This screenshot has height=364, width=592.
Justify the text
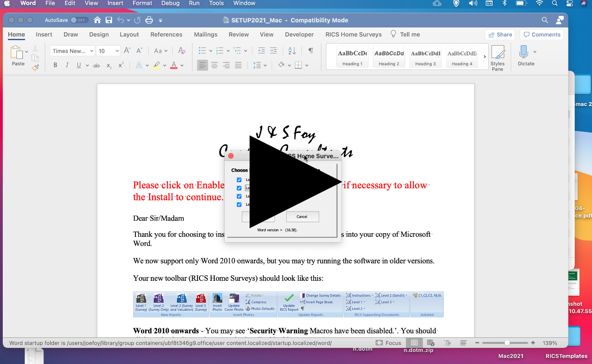238,65
